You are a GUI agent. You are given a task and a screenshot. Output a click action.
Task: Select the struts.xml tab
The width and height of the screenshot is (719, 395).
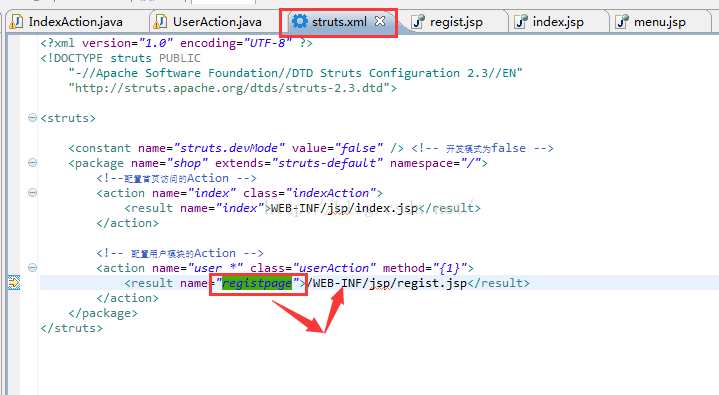[339, 22]
